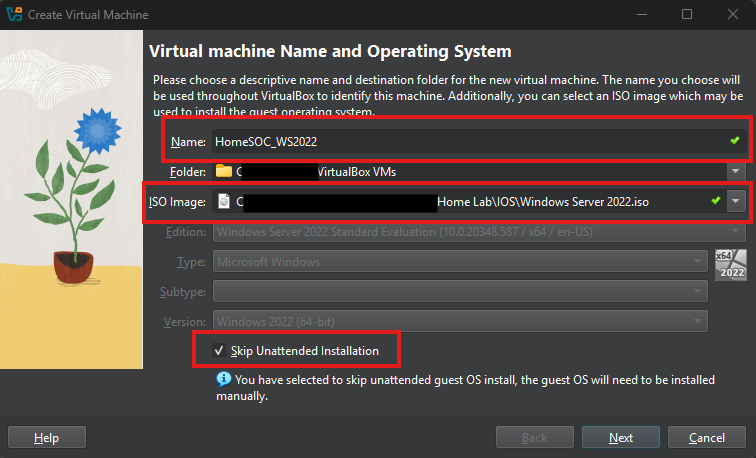Uncheck Skip Unattended Installation checkbox
Image resolution: width=756 pixels, height=458 pixels.
point(219,351)
